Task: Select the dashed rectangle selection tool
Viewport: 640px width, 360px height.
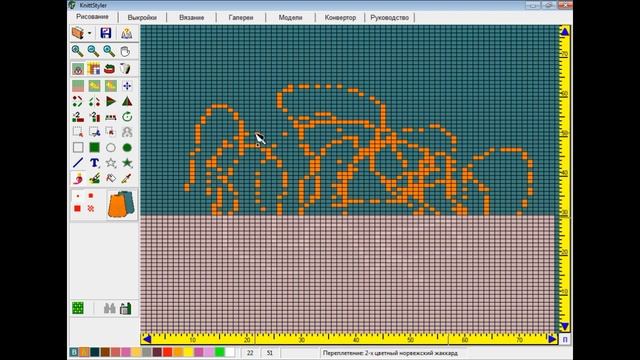Action: click(78, 132)
